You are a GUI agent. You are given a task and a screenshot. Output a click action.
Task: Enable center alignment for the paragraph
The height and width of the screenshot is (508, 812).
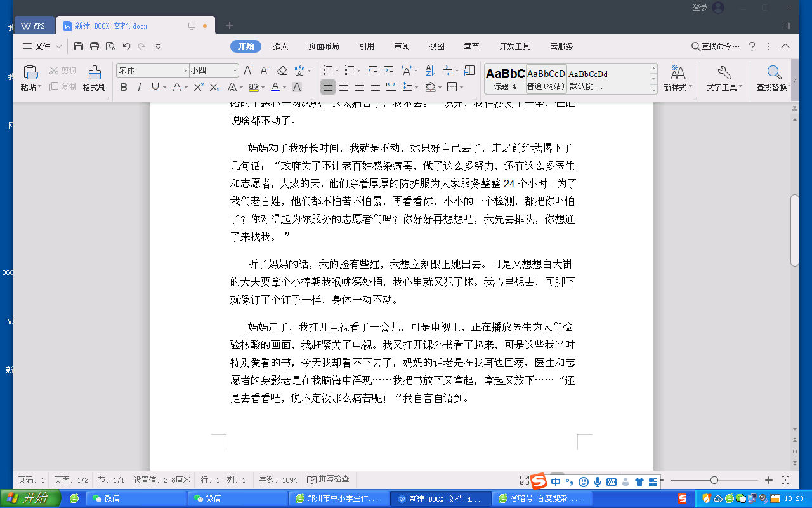click(x=344, y=87)
